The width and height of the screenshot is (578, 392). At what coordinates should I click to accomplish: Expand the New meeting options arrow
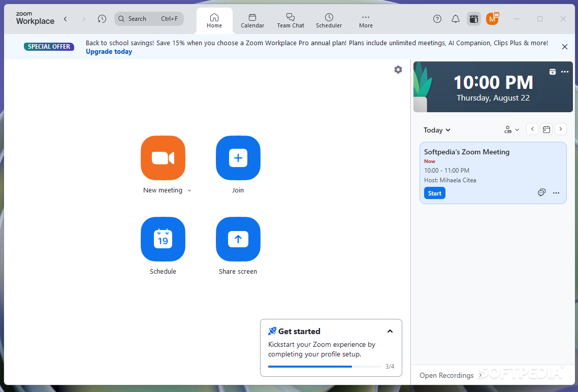point(189,190)
